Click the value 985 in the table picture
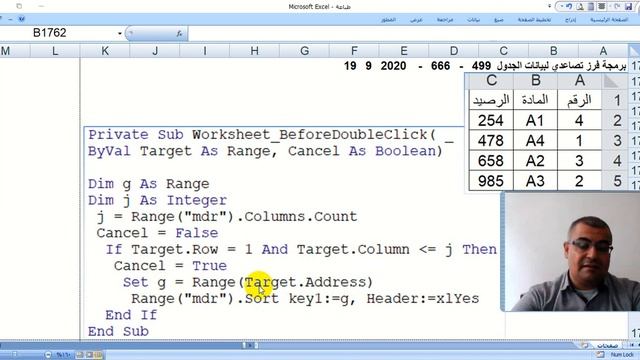640x360 pixels. click(491, 181)
